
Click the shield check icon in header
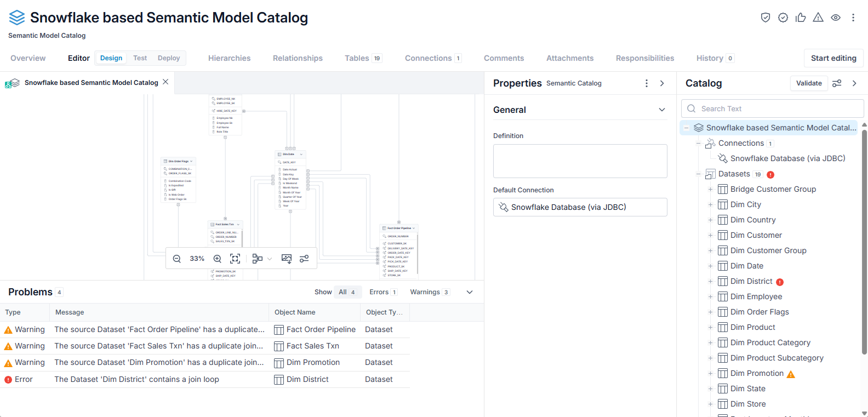click(x=766, y=18)
